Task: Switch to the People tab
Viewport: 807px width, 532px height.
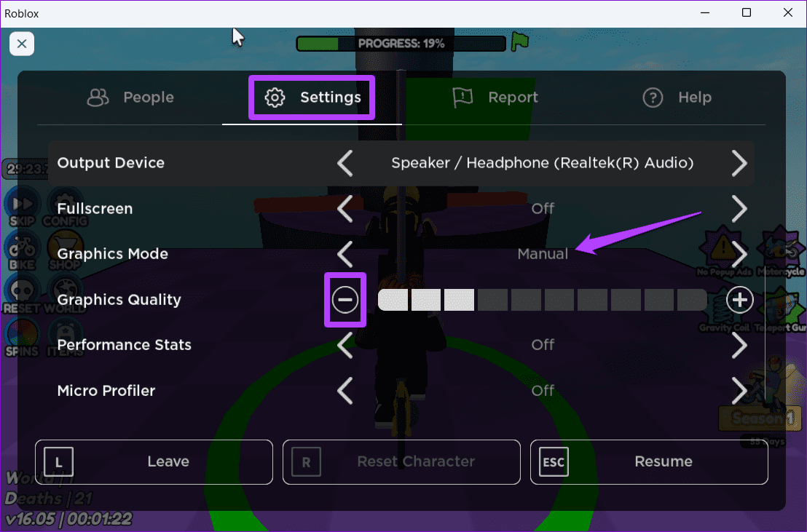Action: click(130, 97)
